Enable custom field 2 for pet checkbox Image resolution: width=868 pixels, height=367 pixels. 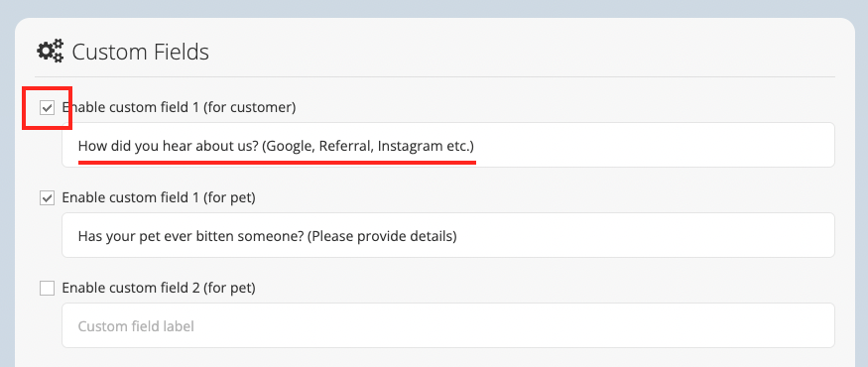(x=47, y=288)
